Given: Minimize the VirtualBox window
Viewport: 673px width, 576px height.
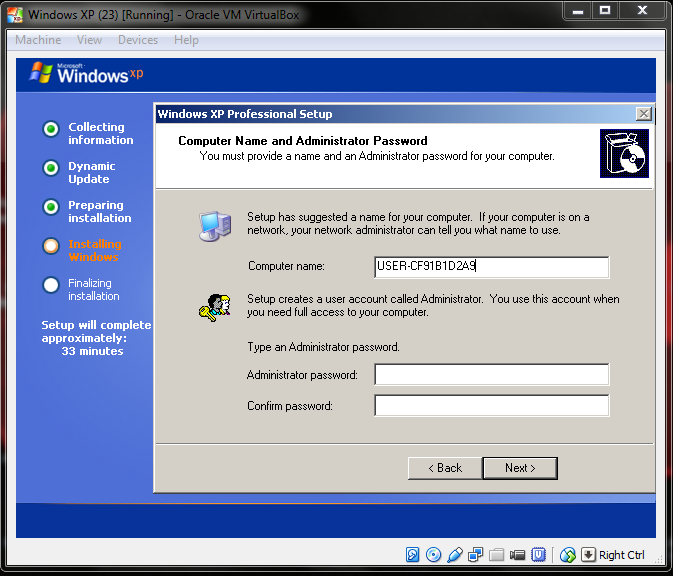Looking at the screenshot, I should [x=578, y=11].
